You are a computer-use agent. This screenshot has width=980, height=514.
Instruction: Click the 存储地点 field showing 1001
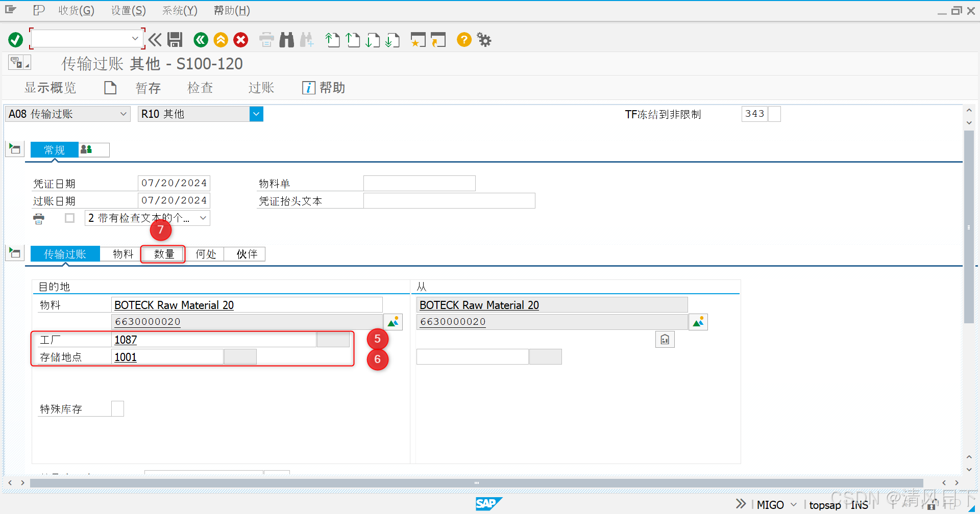[x=167, y=357]
